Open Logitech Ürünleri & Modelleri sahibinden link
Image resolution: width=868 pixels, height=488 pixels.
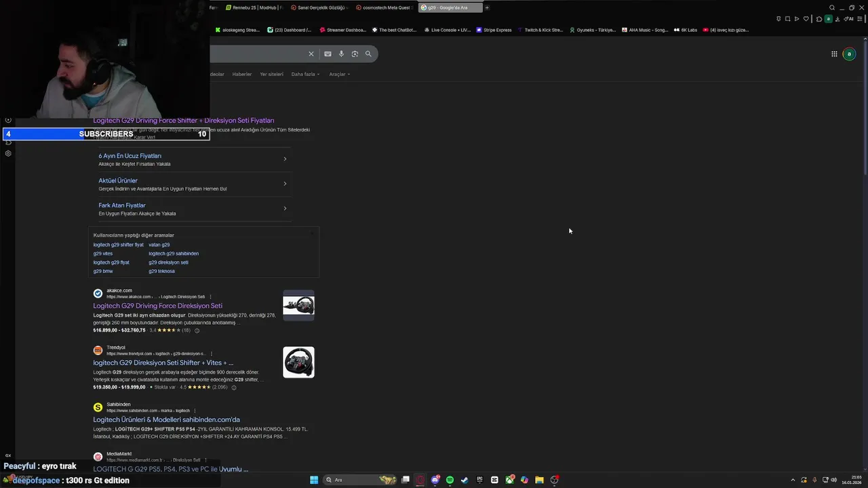[166, 420]
